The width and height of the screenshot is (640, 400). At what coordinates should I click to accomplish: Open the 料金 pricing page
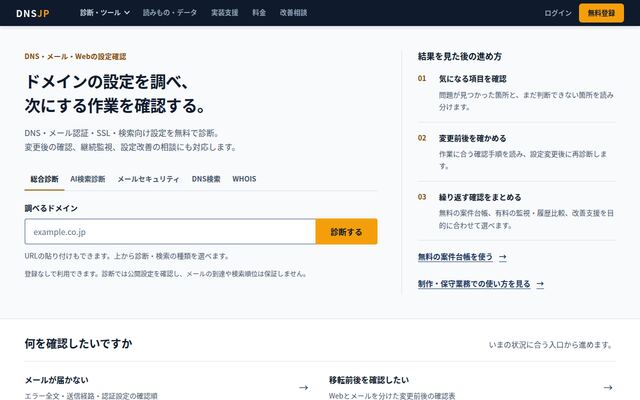(x=259, y=13)
